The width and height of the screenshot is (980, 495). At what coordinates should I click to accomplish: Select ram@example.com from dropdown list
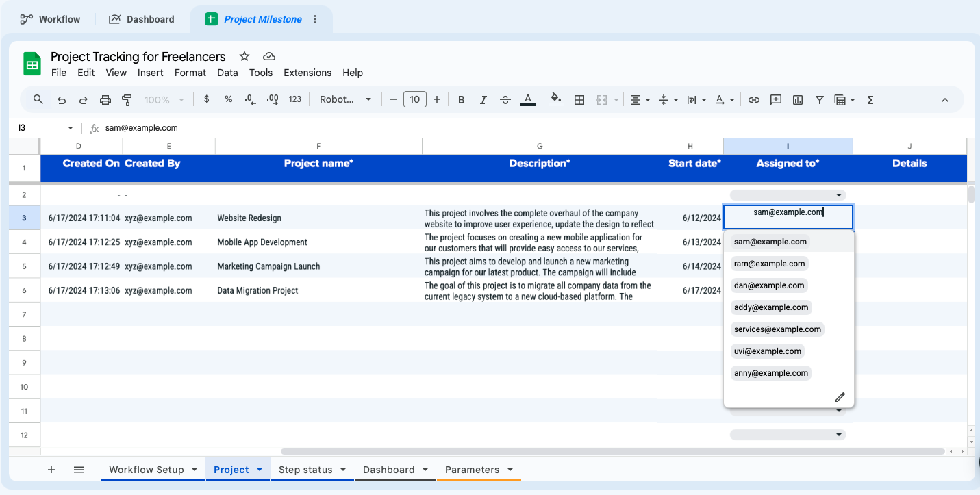(x=769, y=264)
